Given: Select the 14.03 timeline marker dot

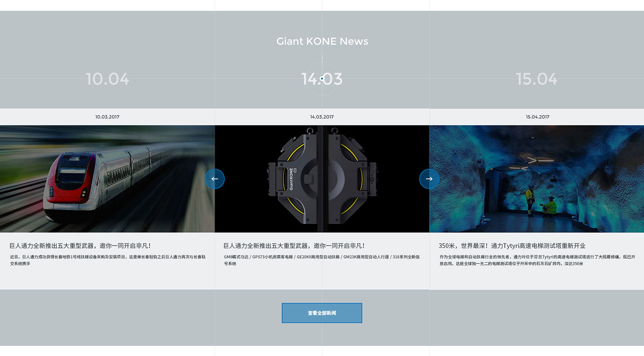Looking at the screenshot, I should [322, 79].
